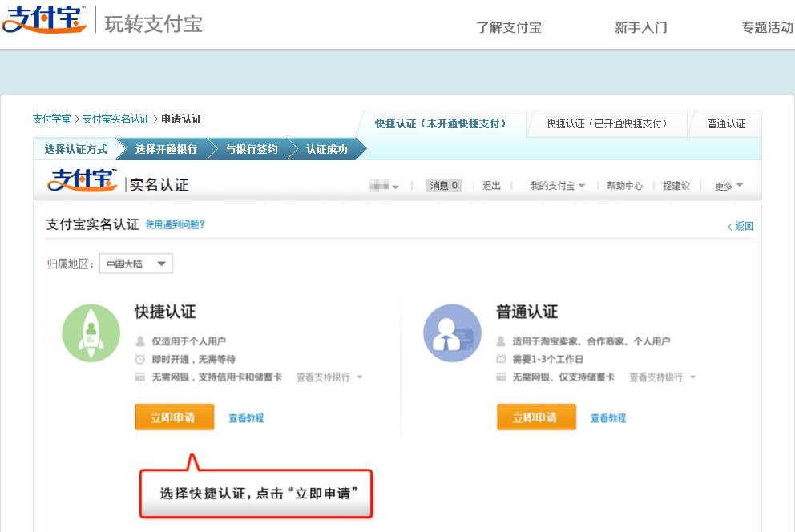
Task: Open 新手入门 in top navigation
Action: (641, 27)
